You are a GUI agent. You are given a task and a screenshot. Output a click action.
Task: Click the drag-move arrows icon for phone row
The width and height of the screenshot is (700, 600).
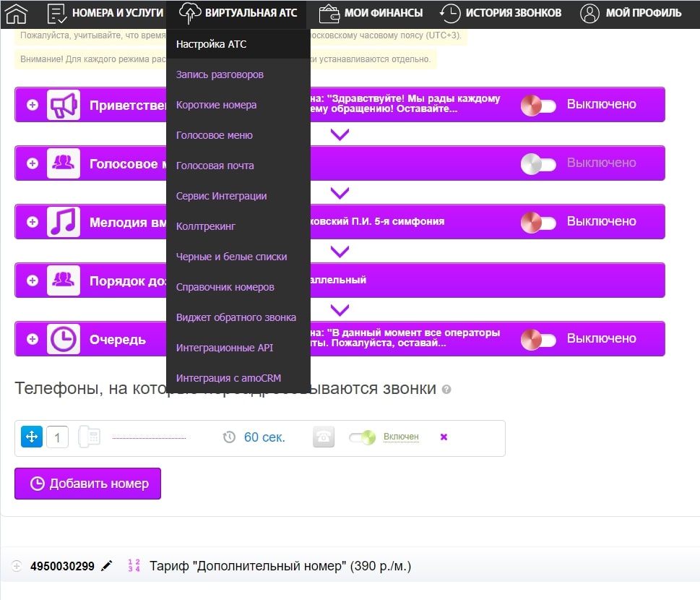32,437
